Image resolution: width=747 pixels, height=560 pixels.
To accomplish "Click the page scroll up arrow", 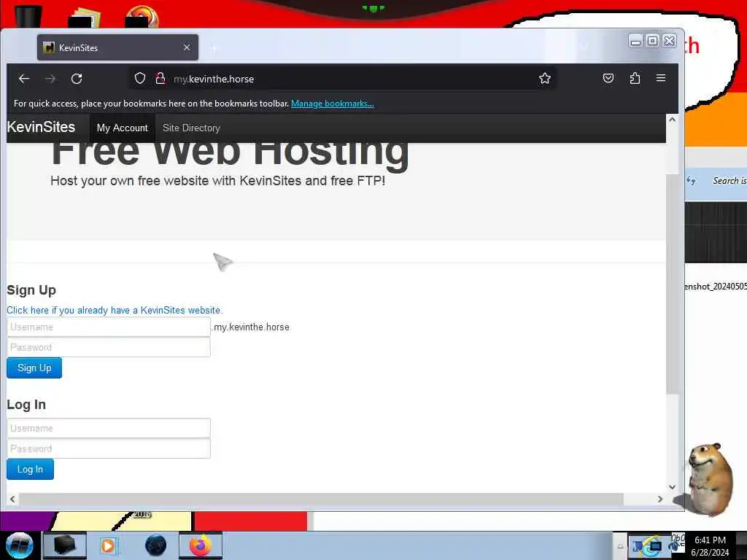I will tap(672, 120).
